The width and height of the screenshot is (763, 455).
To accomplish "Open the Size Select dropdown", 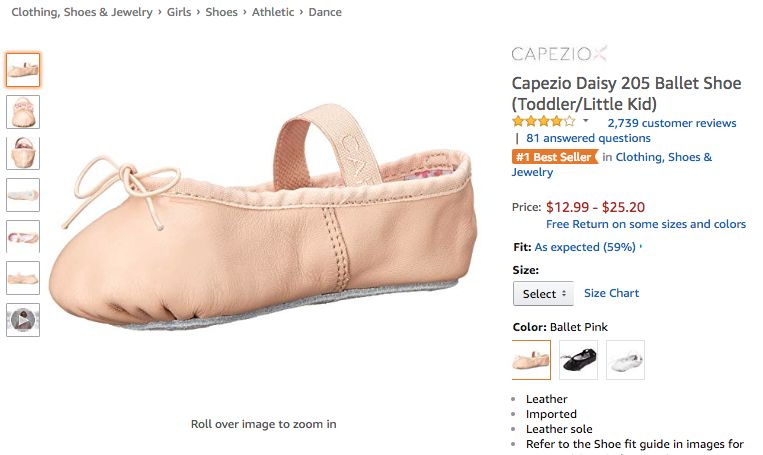I will [543, 294].
